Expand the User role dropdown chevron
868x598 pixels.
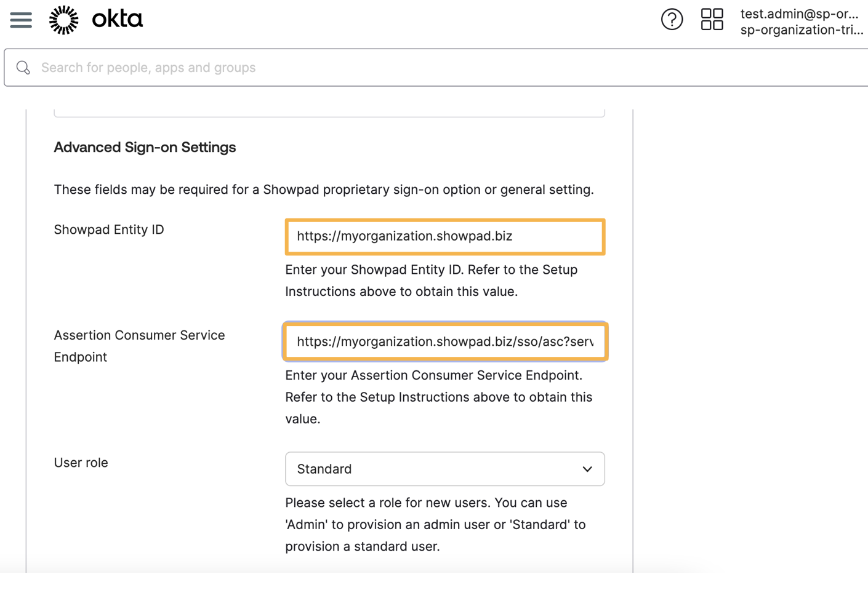tap(587, 469)
